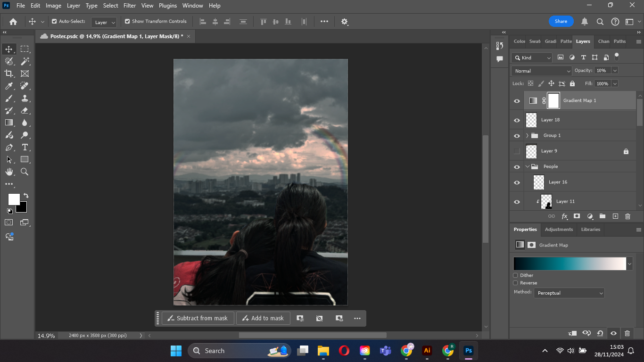Switch to the Paths tab
This screenshot has height=362, width=644.
pyautogui.click(x=619, y=41)
